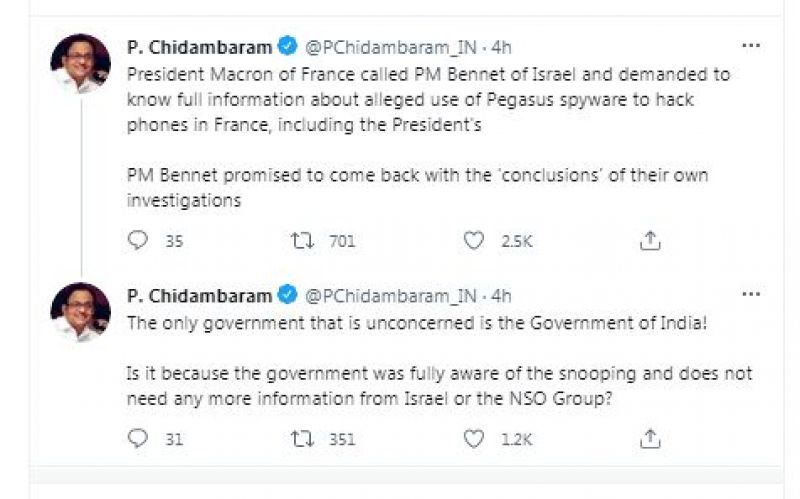Click the 4h timestamp on second tweet
This screenshot has height=499, width=800.
[502, 295]
